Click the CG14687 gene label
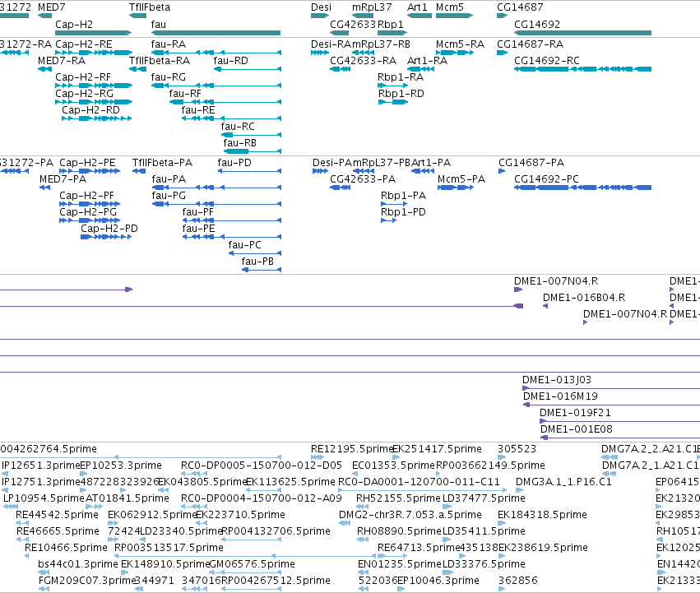This screenshot has height=593, width=700. pos(520,7)
